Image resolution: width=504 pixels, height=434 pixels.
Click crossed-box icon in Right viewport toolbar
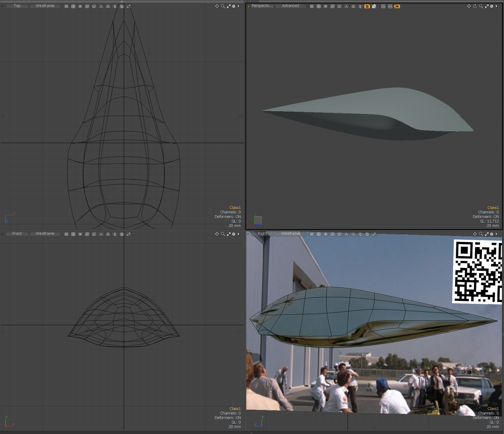(x=326, y=234)
